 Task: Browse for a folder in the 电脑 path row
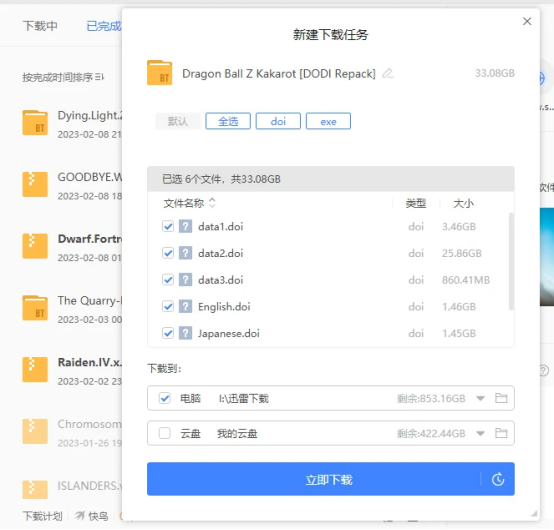[x=501, y=398]
